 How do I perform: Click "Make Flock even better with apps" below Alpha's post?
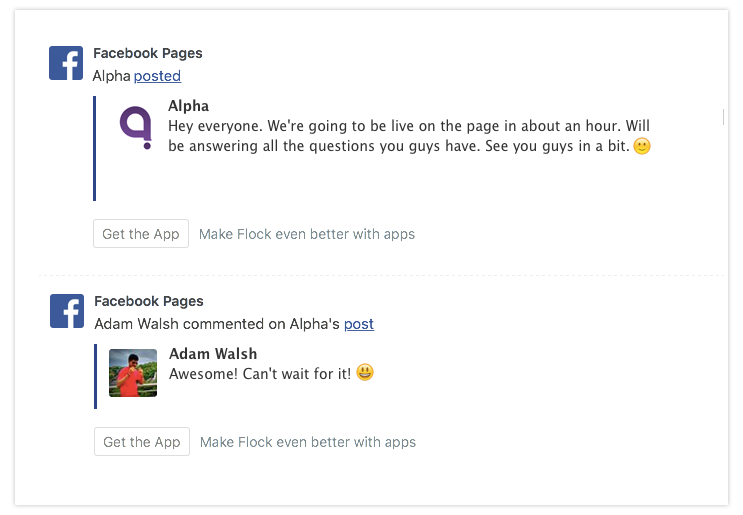pyautogui.click(x=306, y=234)
